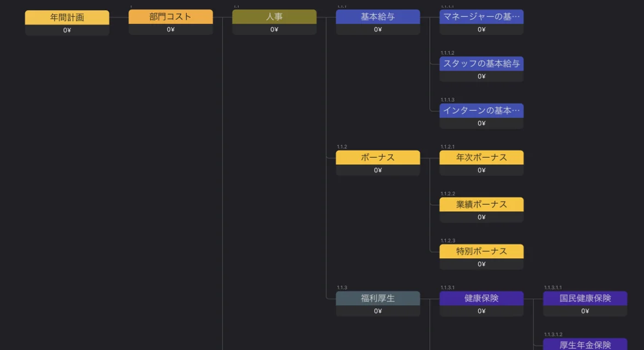
Task: Select the スタッフの基本給与 node
Action: [x=481, y=64]
